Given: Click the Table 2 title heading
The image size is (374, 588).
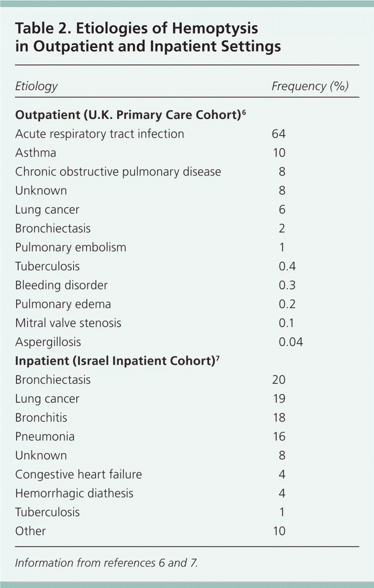Looking at the screenshot, I should click(148, 37).
